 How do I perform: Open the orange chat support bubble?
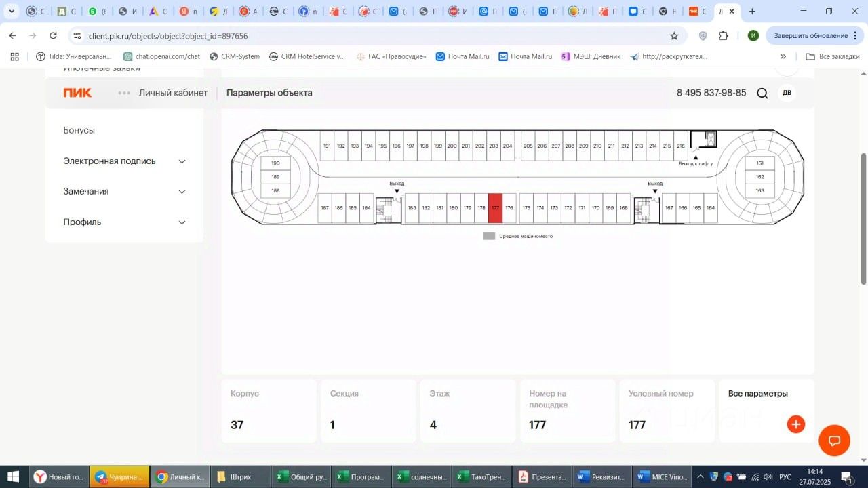[x=834, y=441]
